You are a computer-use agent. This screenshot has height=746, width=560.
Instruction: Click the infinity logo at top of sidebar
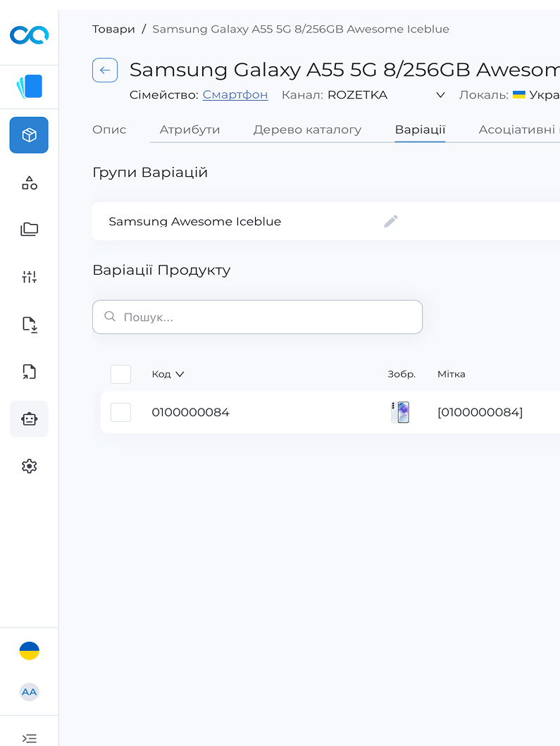coord(29,35)
